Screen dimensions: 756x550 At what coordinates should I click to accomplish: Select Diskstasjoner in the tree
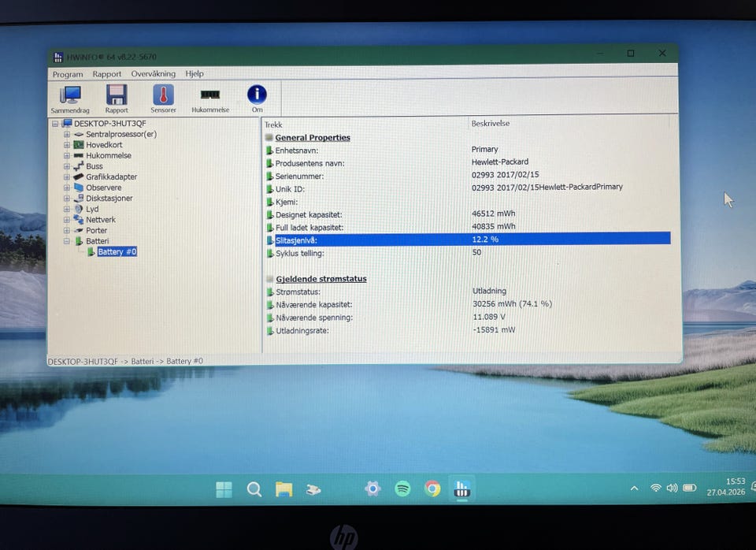[109, 199]
